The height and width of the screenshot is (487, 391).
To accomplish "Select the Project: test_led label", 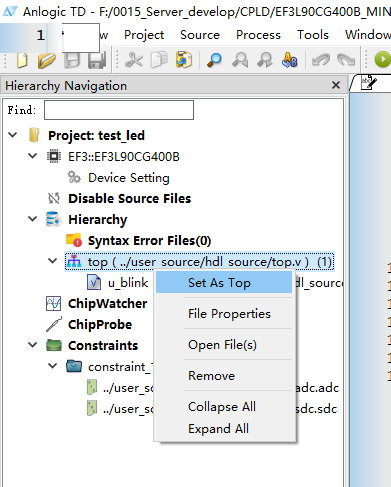I will click(x=96, y=136).
